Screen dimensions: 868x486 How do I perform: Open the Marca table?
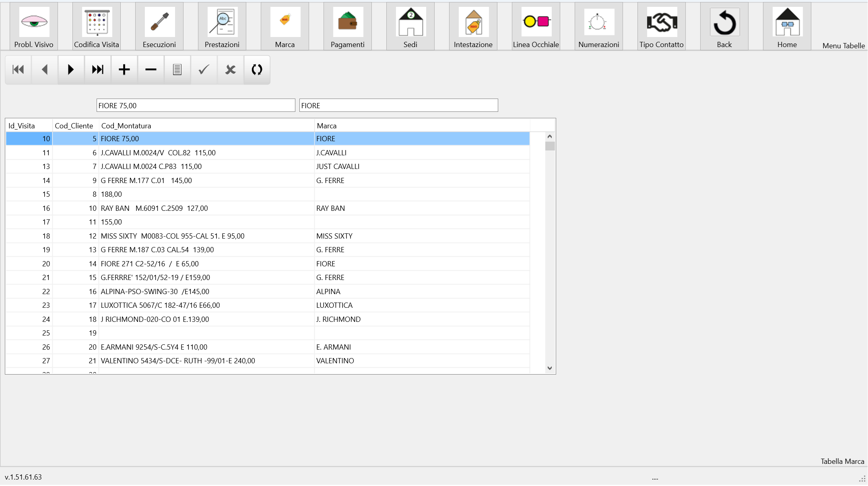[x=285, y=26]
